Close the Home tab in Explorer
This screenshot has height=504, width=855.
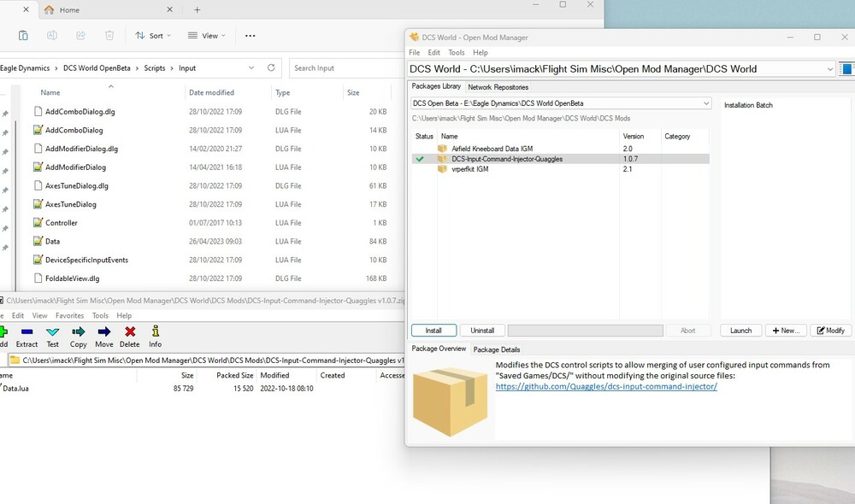pyautogui.click(x=169, y=9)
